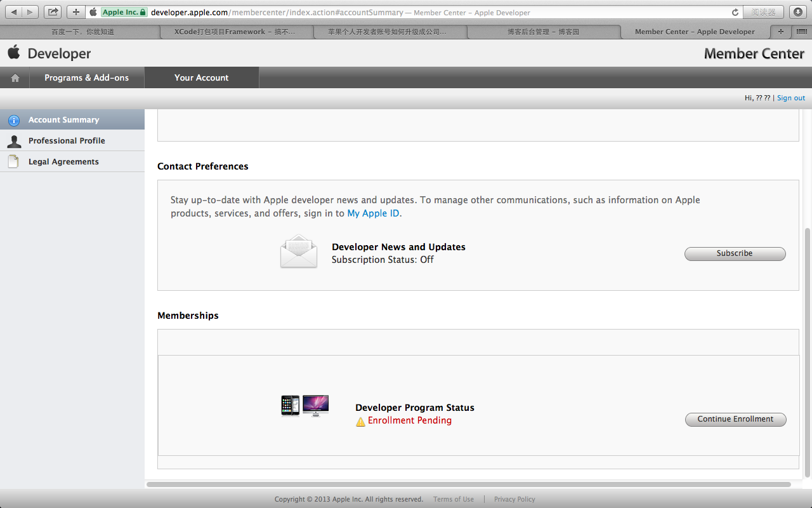Viewport: 812px width, 508px height.
Task: Select the Your Account tab
Action: [202, 77]
